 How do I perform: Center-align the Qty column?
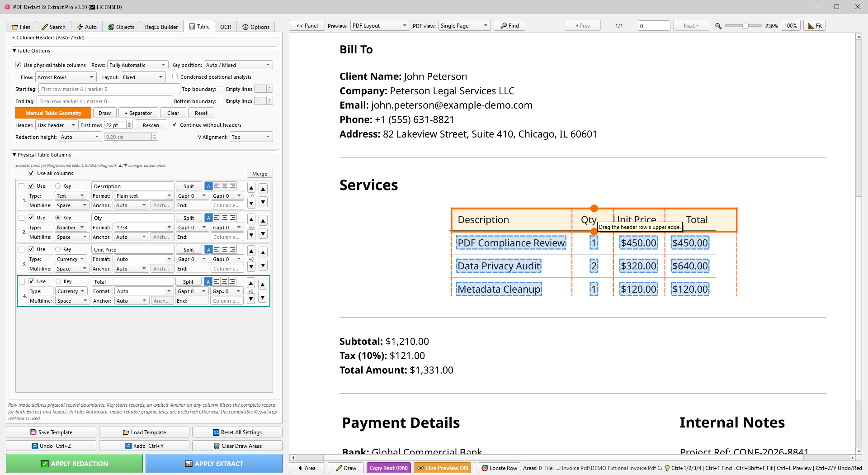pyautogui.click(x=225, y=218)
